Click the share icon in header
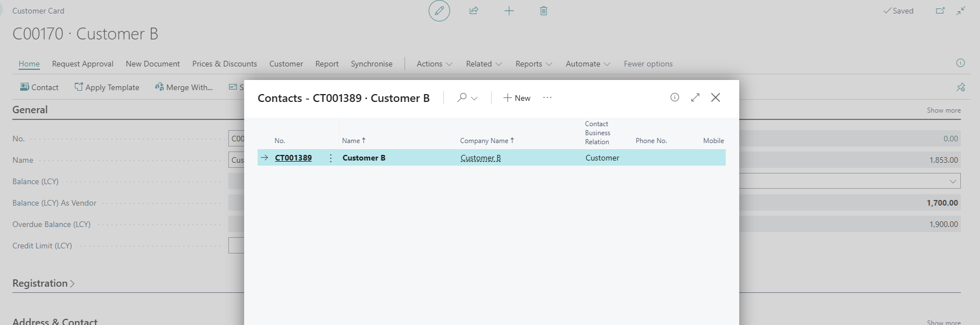This screenshot has width=980, height=325. click(474, 11)
